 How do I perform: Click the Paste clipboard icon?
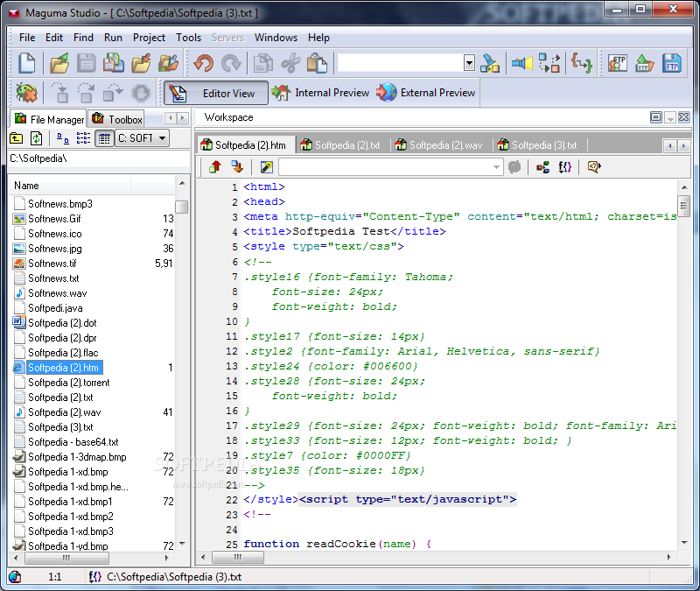click(318, 63)
